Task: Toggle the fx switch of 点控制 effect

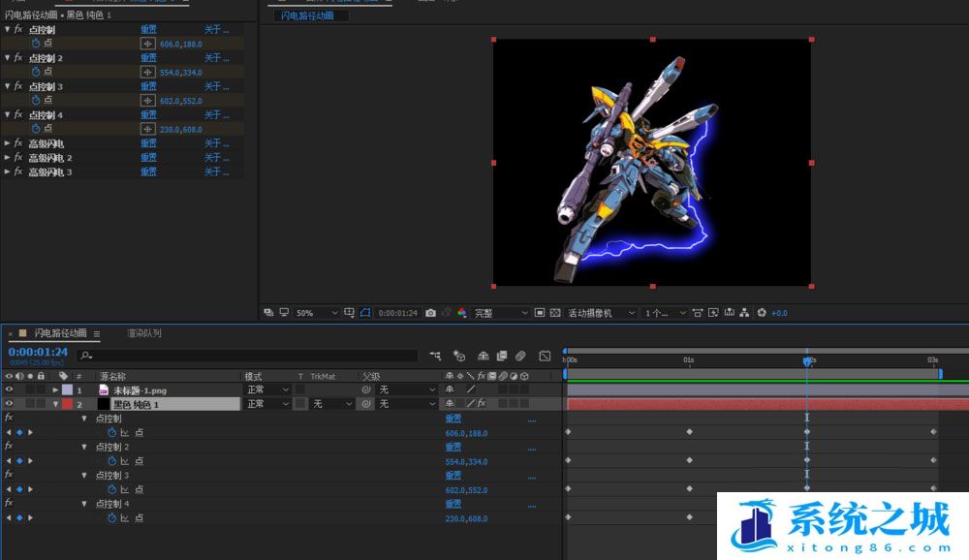Action: click(18, 29)
